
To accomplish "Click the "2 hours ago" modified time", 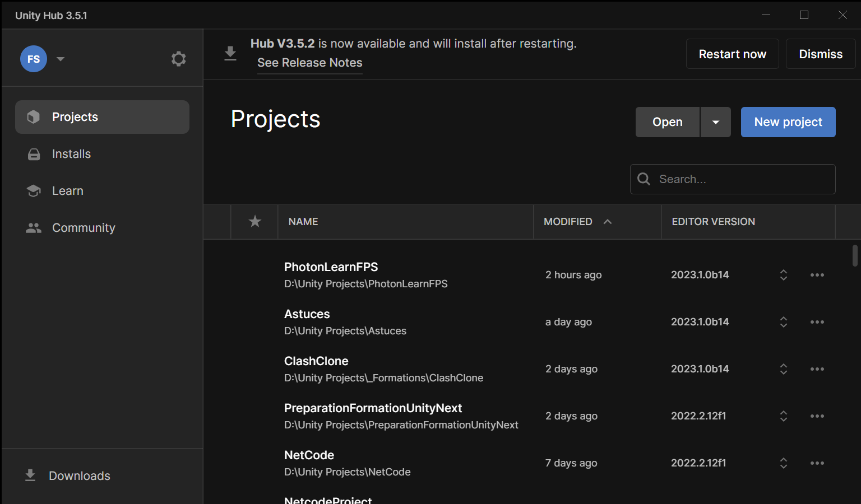I will pos(573,275).
